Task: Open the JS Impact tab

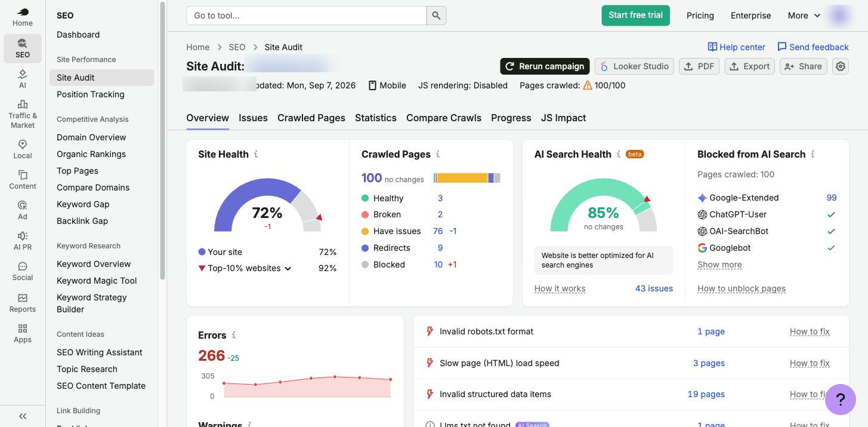Action: pyautogui.click(x=564, y=118)
